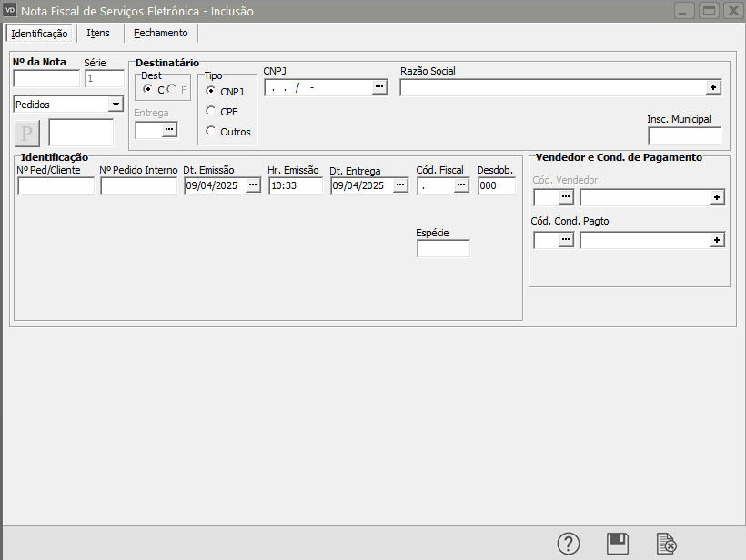This screenshot has height=560, width=746.
Task: Open the Cód. Vendedor lookup selector
Action: (x=566, y=197)
